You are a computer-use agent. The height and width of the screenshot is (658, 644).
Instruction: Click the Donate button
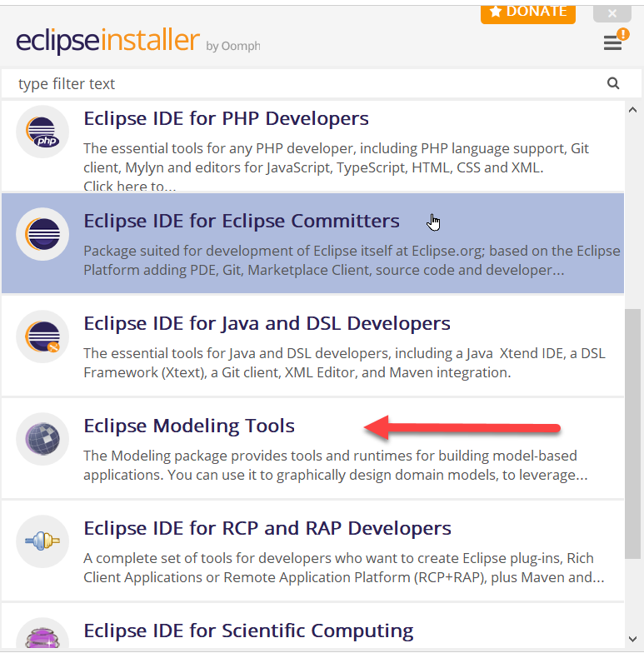527,13
